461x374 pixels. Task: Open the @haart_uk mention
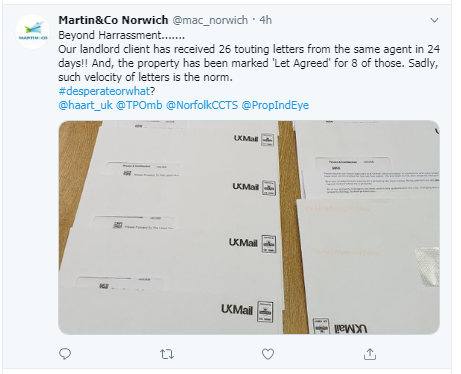(86, 105)
